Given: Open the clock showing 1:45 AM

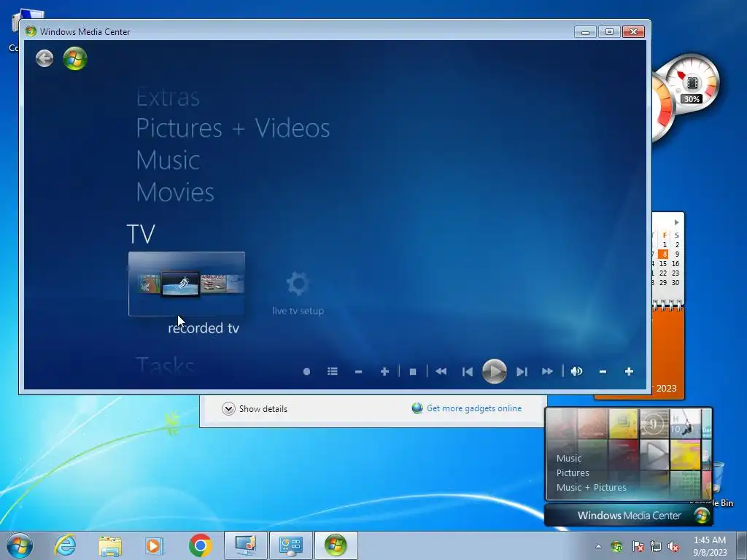Looking at the screenshot, I should 710,546.
